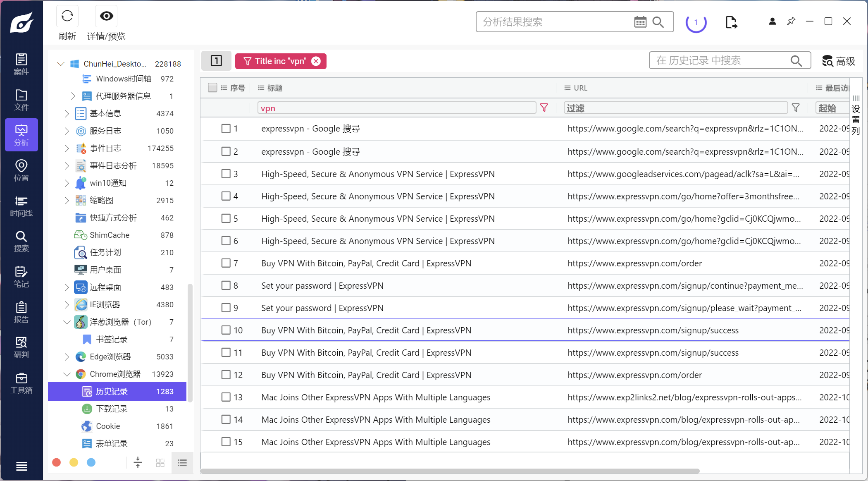The height and width of the screenshot is (481, 868).
Task: Check row 8 Set your password
Action: click(x=226, y=285)
